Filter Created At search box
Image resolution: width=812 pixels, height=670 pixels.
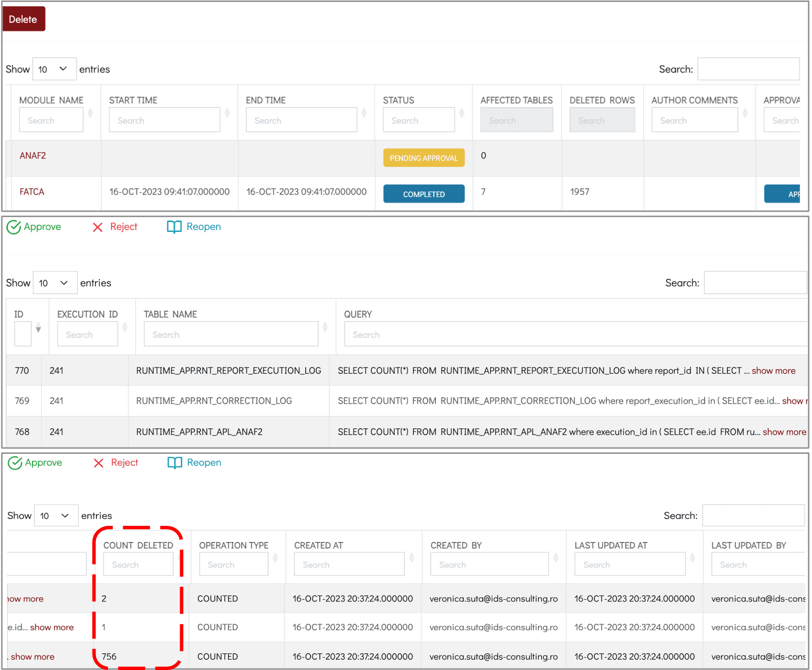349,564
